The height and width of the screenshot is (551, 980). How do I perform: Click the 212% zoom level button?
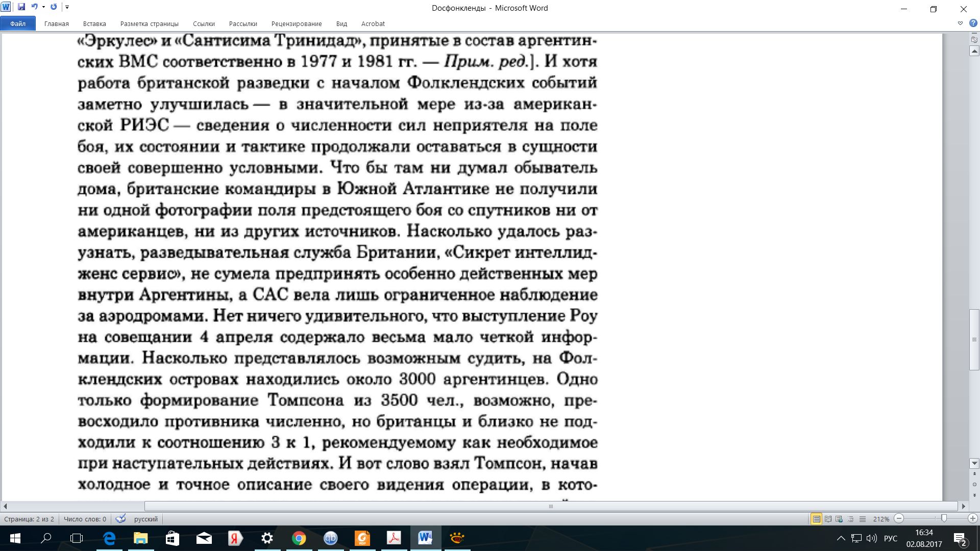pos(881,519)
